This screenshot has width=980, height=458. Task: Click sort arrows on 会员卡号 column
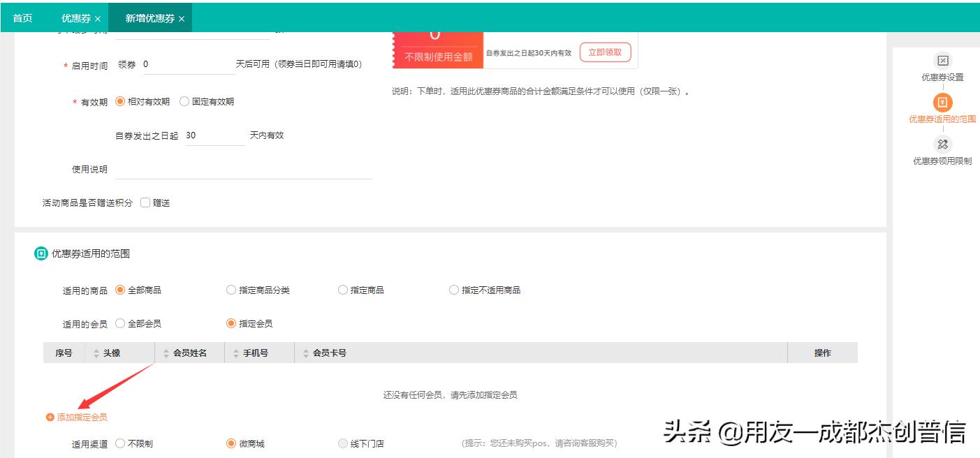(305, 353)
